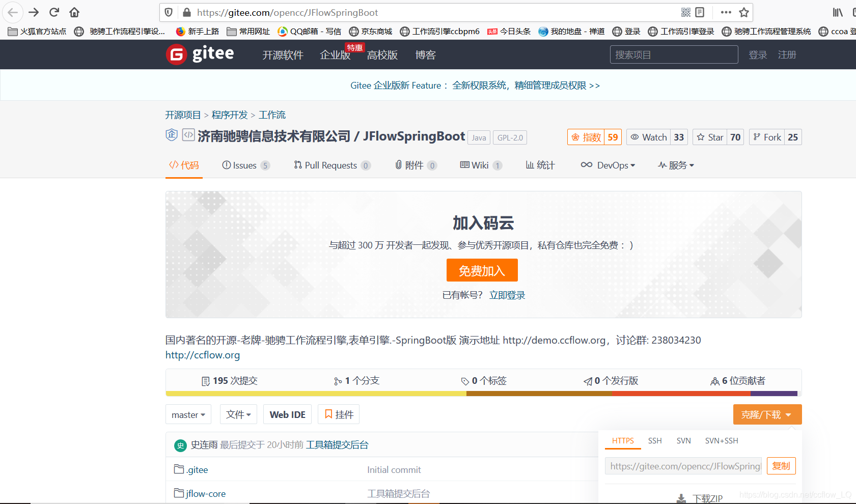The width and height of the screenshot is (856, 504).
Task: Star the JFlowSpringBoot repository
Action: point(710,137)
